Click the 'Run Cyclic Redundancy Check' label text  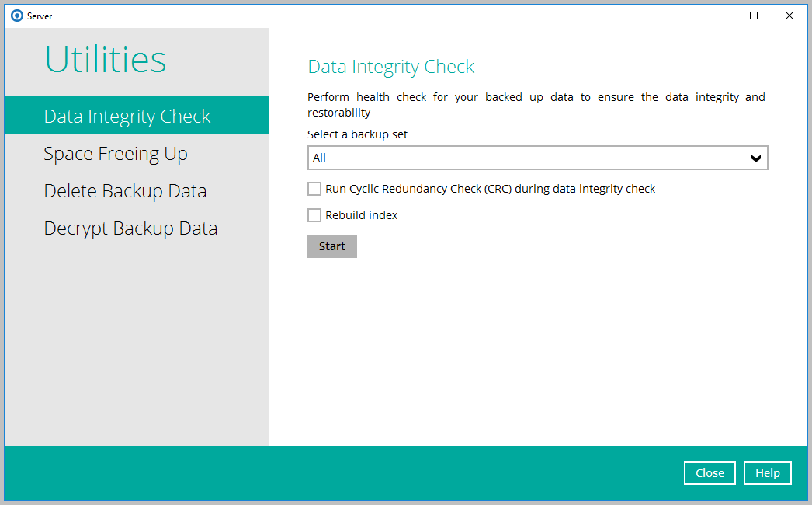click(490, 189)
